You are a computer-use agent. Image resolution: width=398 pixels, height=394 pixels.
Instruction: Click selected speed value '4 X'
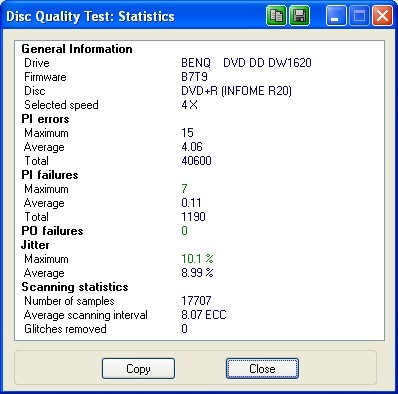pyautogui.click(x=190, y=105)
